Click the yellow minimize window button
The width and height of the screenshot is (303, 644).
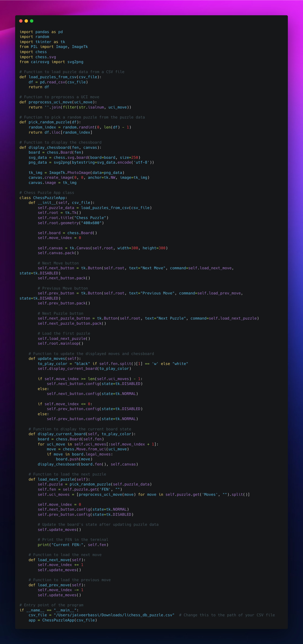(26, 21)
